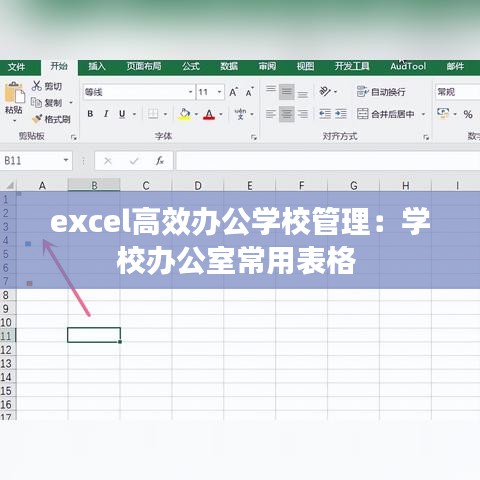The image size is (480, 480).
Task: Switch to the 页面布局 tab
Action: pyautogui.click(x=144, y=66)
